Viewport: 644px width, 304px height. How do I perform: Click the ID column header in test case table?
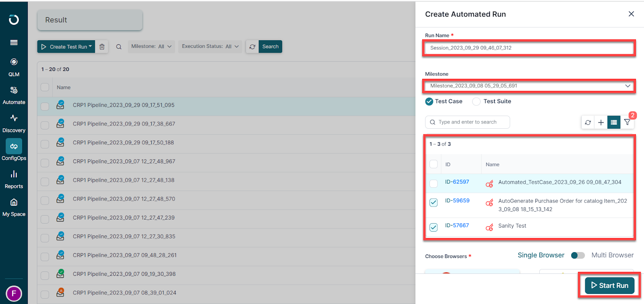(x=448, y=164)
